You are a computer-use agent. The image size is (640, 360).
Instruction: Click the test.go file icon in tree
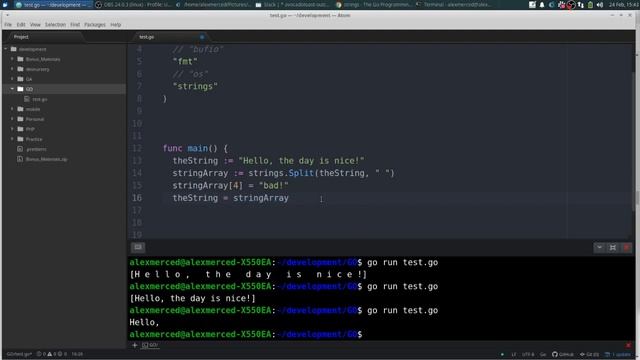point(27,99)
